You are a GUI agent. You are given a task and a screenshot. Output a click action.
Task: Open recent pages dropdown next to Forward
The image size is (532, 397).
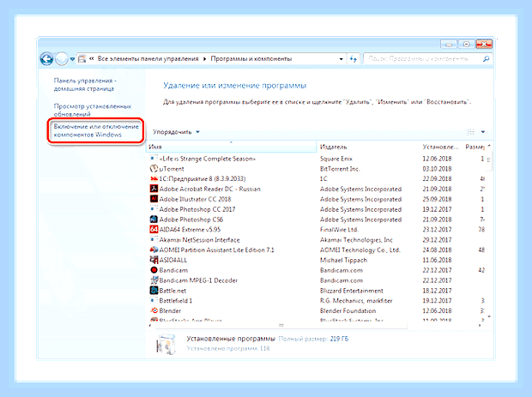pyautogui.click(x=72, y=59)
